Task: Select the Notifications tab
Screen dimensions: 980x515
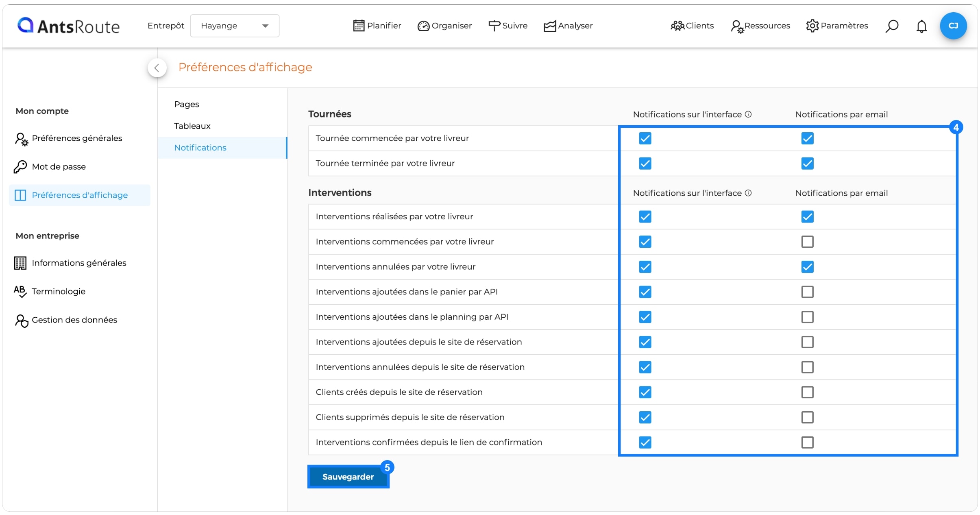Action: (222, 148)
